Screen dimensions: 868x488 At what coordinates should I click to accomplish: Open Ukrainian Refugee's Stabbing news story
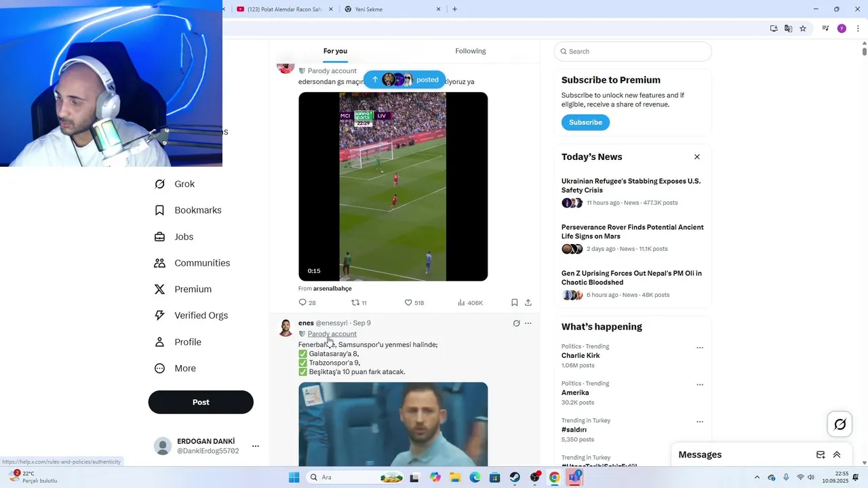click(x=633, y=192)
